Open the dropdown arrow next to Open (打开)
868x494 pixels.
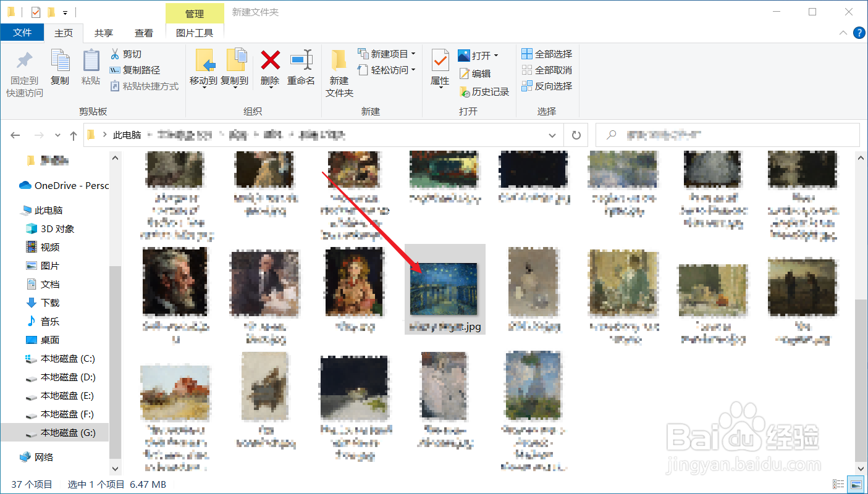tap(495, 56)
